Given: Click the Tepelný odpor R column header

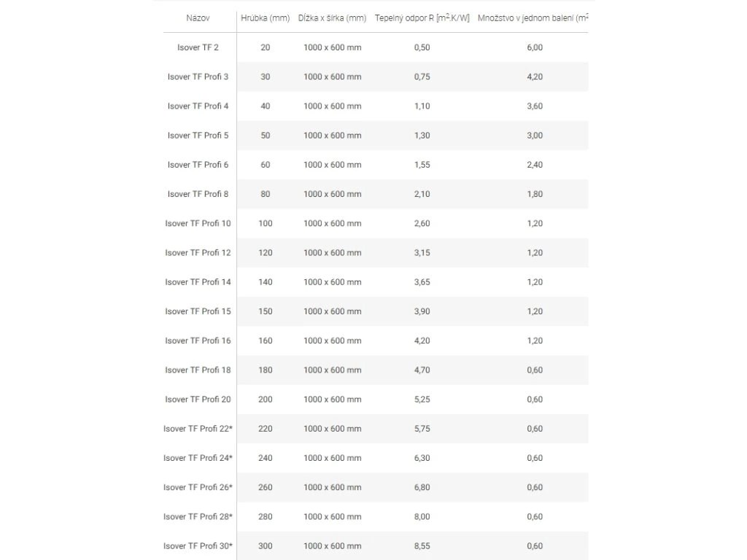Looking at the screenshot, I should tap(422, 18).
